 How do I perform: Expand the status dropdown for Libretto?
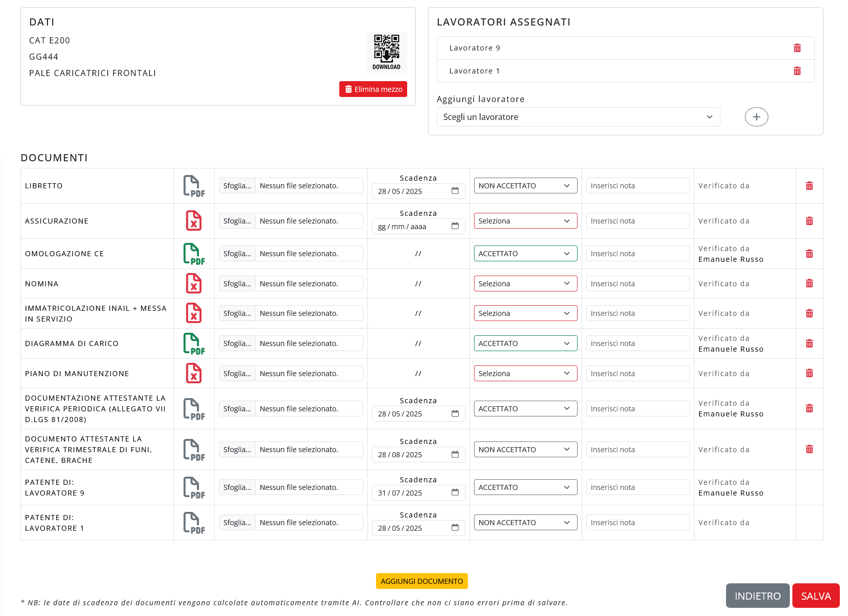(525, 186)
